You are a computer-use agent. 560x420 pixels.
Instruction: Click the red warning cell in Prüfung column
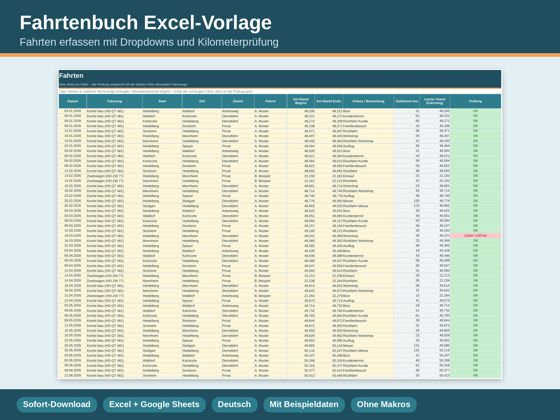475,236
